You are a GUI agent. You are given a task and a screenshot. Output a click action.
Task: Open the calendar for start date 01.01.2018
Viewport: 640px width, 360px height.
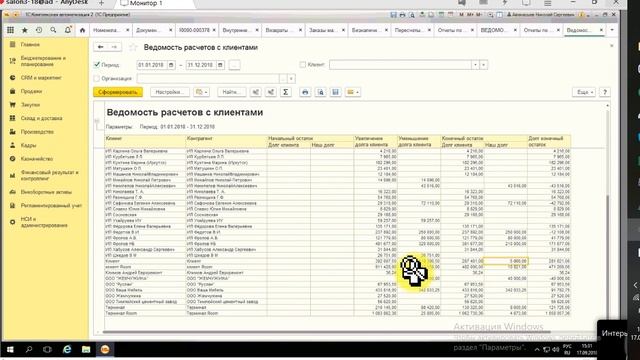pos(171,65)
